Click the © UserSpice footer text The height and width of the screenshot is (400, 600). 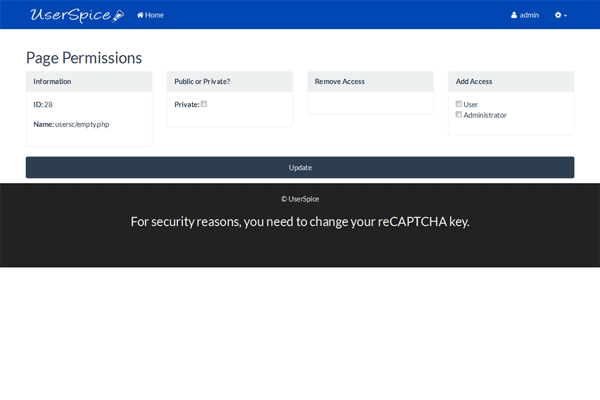click(300, 199)
